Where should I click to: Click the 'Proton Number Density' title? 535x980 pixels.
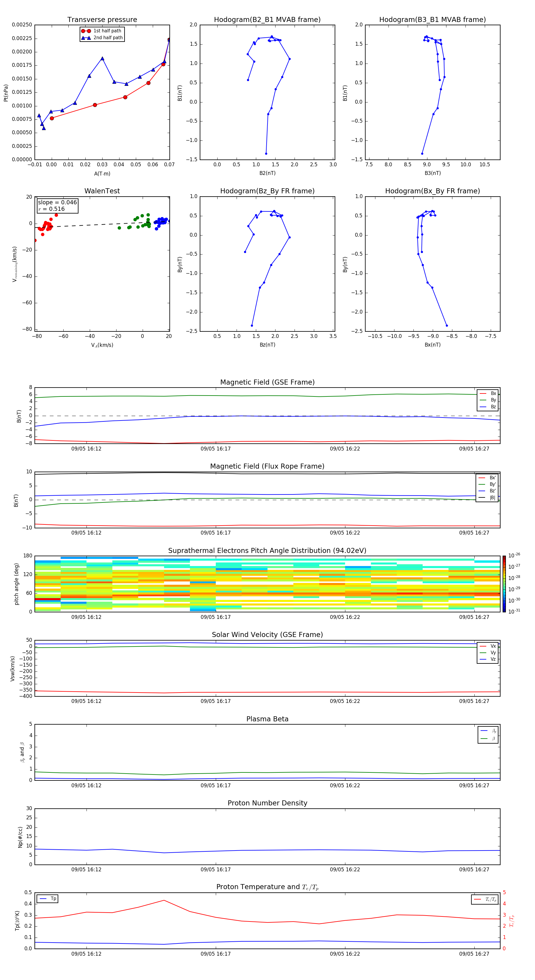(x=267, y=804)
